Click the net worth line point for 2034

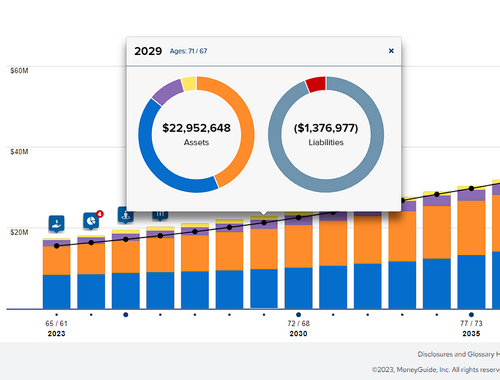[437, 194]
